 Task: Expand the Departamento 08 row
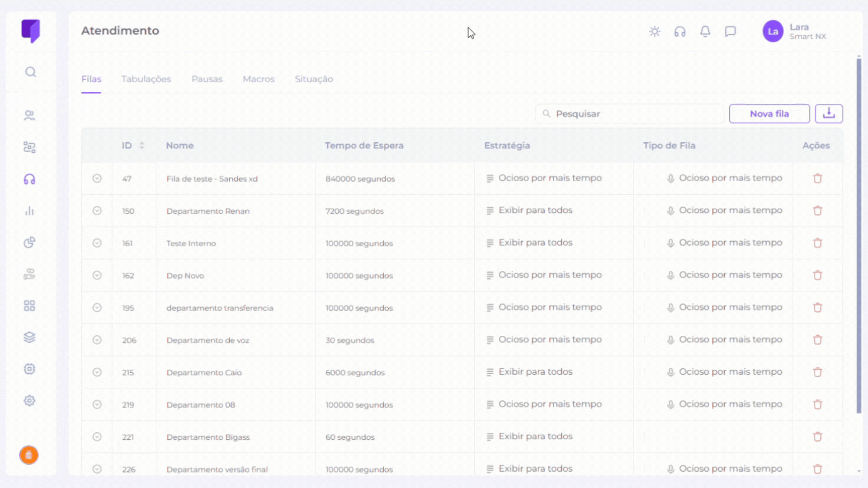point(97,404)
